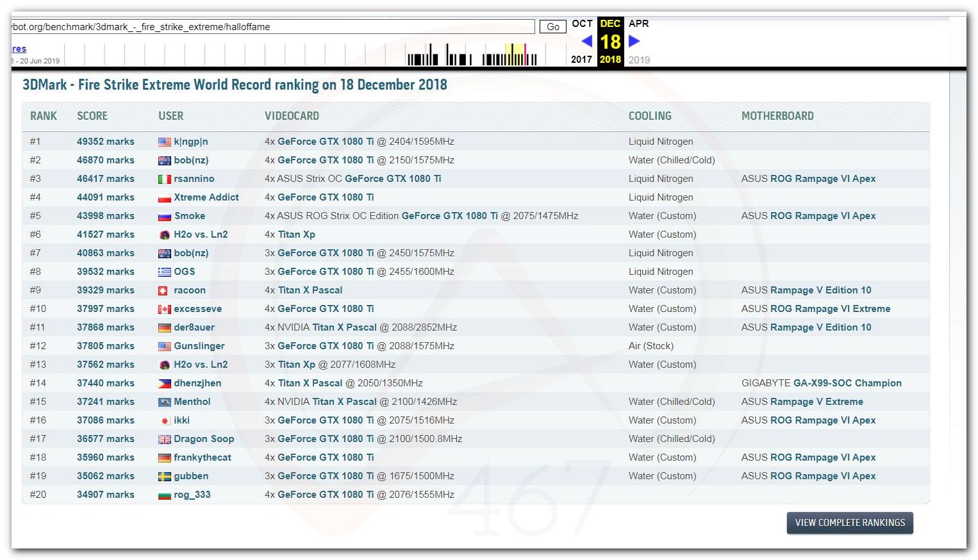Click the VIDEOCARD column header
Viewport: 978px width, 560px height.
coord(292,116)
